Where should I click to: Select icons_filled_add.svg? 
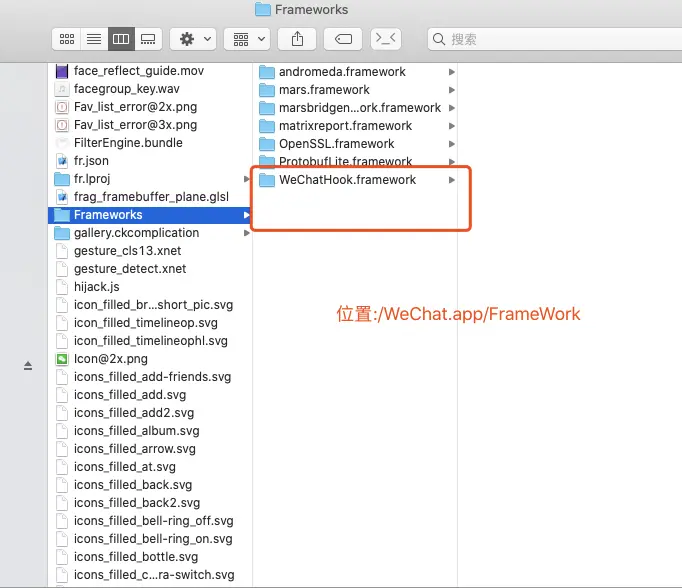coord(130,395)
